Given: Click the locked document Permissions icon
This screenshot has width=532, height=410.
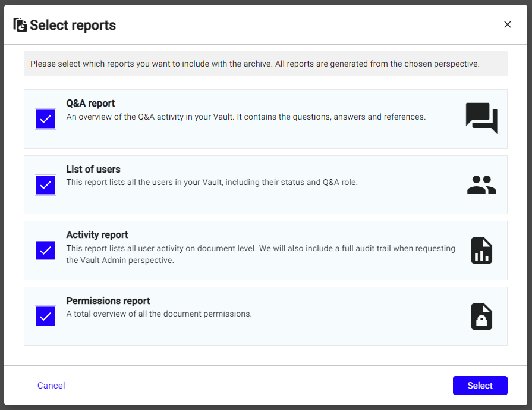Looking at the screenshot, I should [481, 317].
